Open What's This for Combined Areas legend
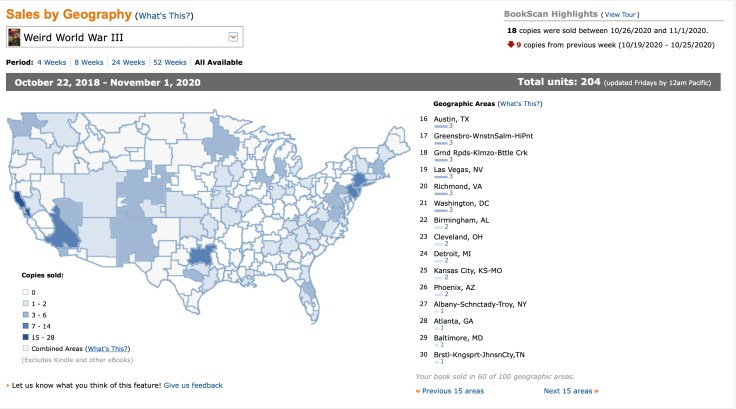 point(112,348)
